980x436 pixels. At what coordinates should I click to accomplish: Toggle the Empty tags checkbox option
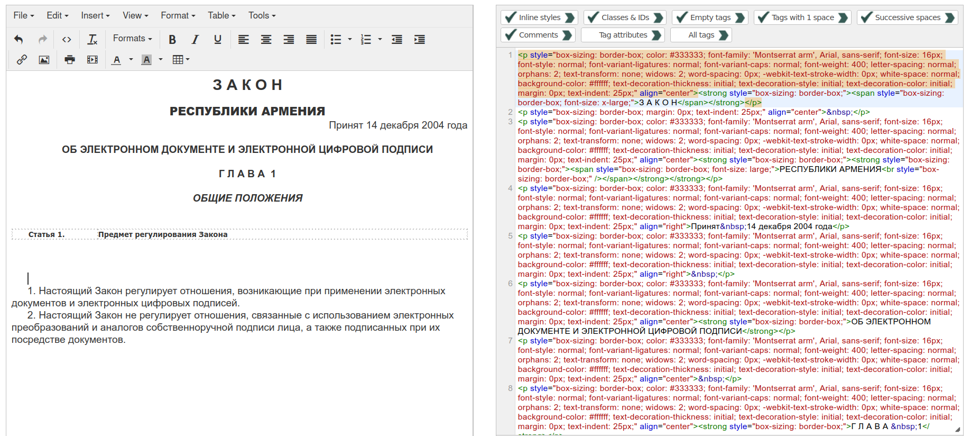(x=709, y=17)
